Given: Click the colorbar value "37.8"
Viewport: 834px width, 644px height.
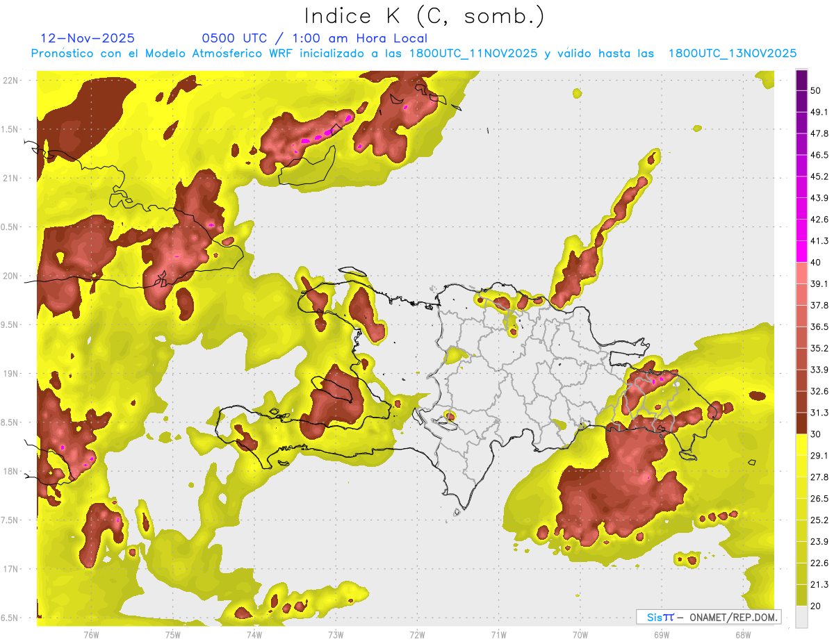Looking at the screenshot, I should pyautogui.click(x=819, y=305).
